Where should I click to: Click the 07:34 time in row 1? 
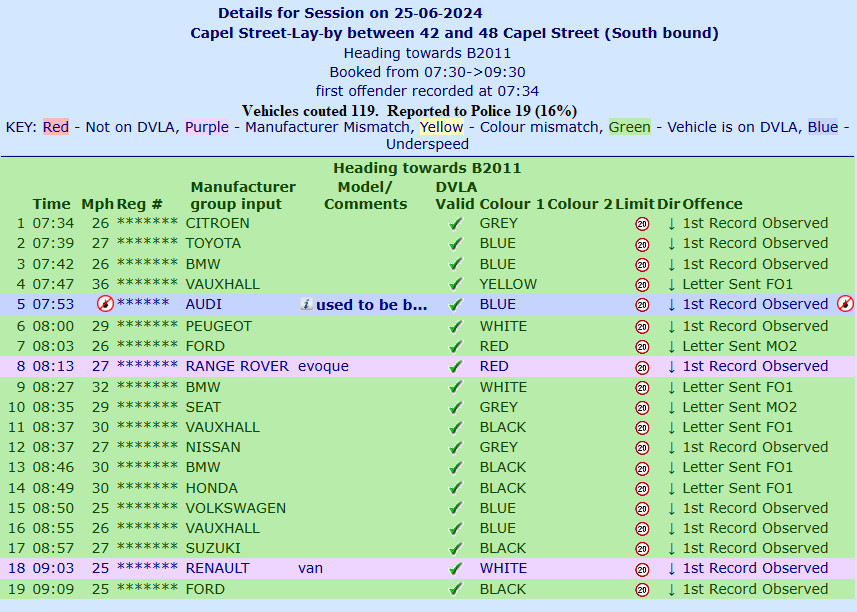click(53, 223)
